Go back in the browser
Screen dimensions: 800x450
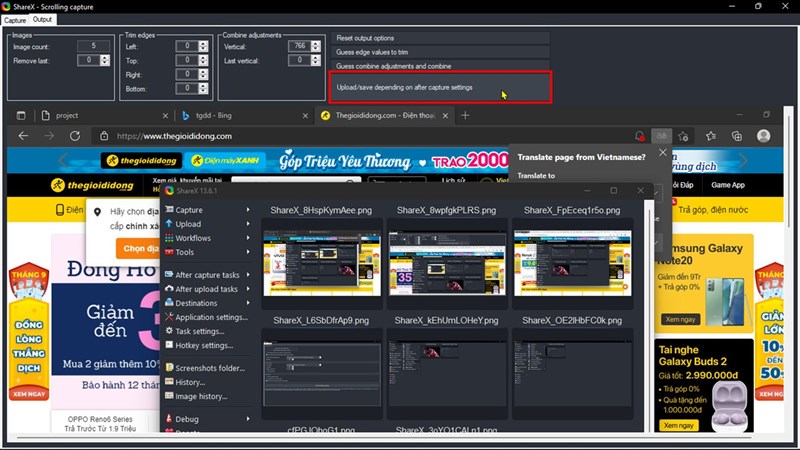point(23,136)
